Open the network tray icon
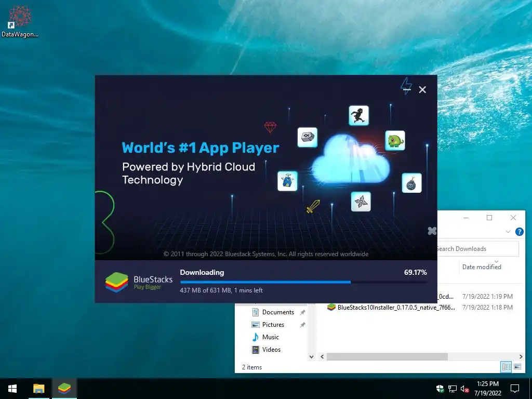The image size is (532, 399). tap(453, 389)
